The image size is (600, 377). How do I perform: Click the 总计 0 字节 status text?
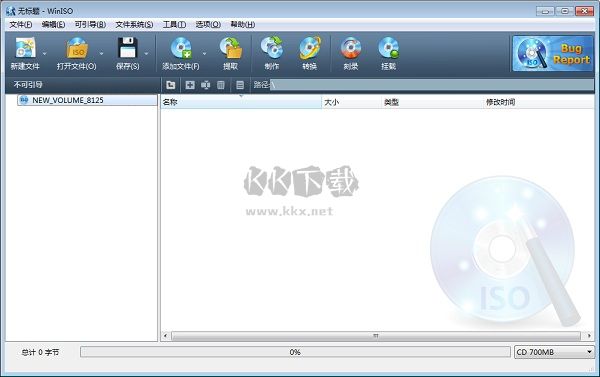point(40,352)
